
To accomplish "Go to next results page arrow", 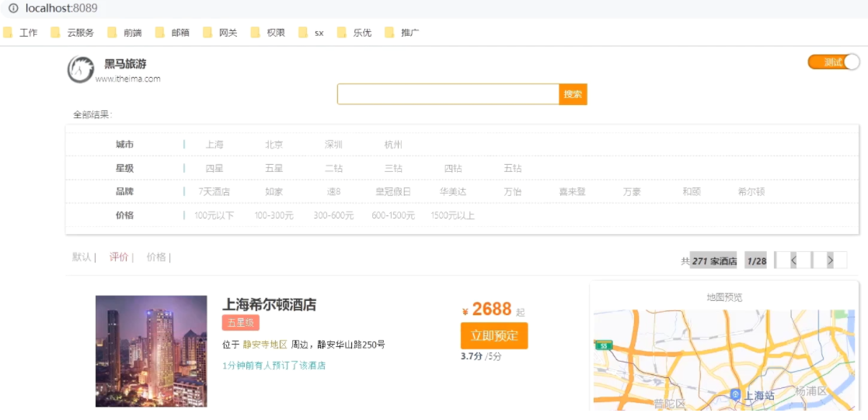I will click(x=830, y=260).
